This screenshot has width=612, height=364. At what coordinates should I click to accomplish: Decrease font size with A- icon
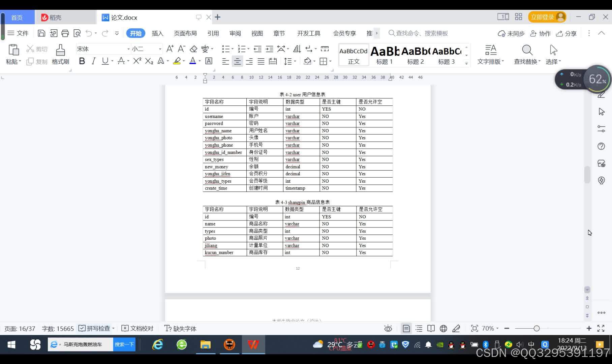click(x=181, y=49)
